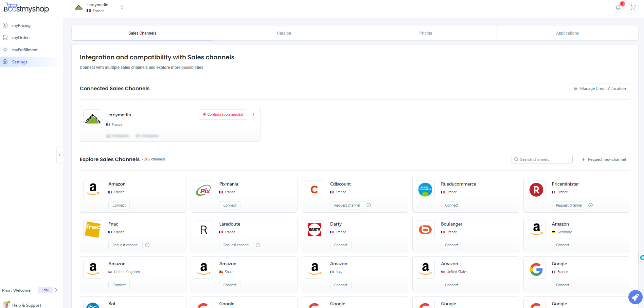Request the Fnac channel
This screenshot has height=308, width=644.
[x=125, y=245]
